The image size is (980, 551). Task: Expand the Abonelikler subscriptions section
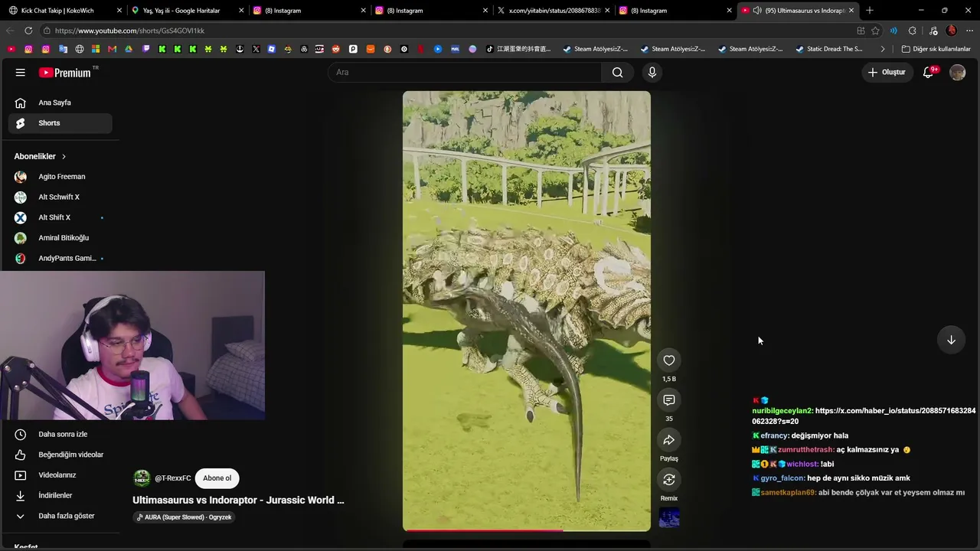pos(40,156)
